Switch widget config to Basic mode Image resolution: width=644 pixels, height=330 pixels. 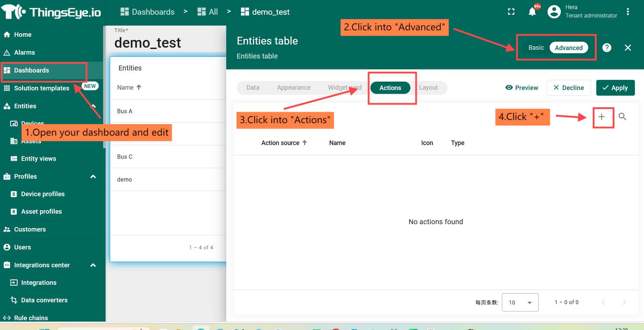(x=536, y=48)
